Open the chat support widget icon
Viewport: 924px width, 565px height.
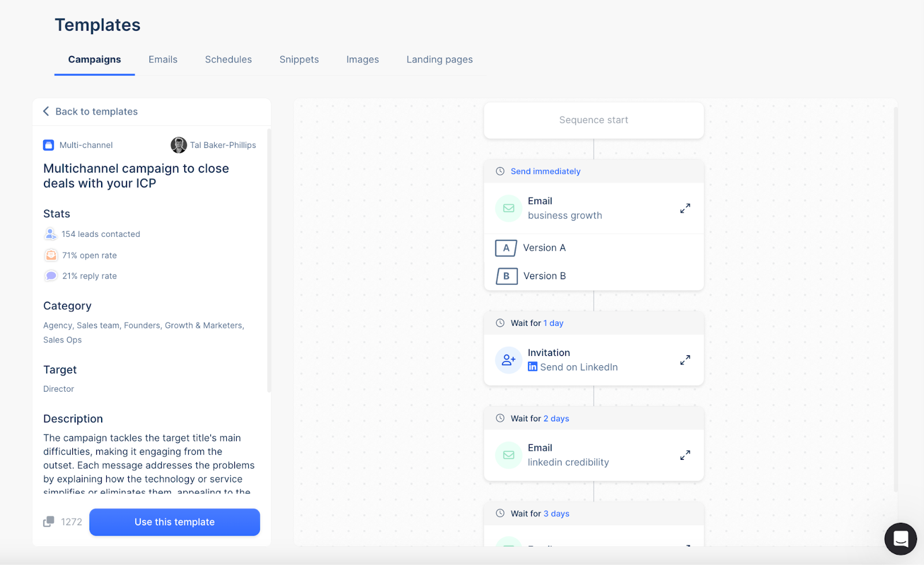point(900,538)
